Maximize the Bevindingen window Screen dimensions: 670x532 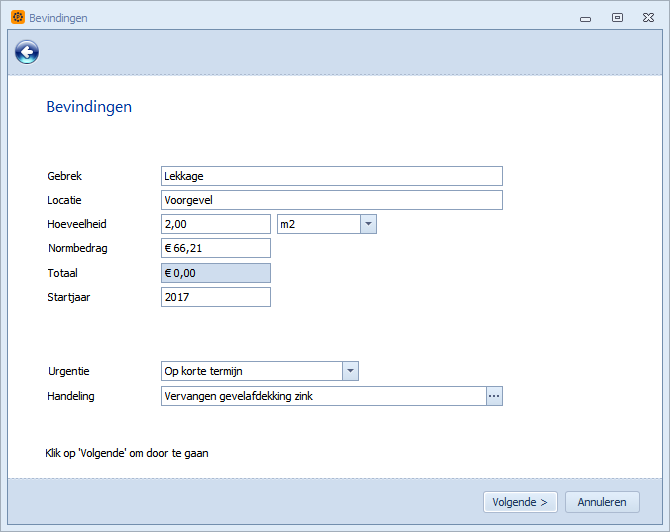[617, 17]
